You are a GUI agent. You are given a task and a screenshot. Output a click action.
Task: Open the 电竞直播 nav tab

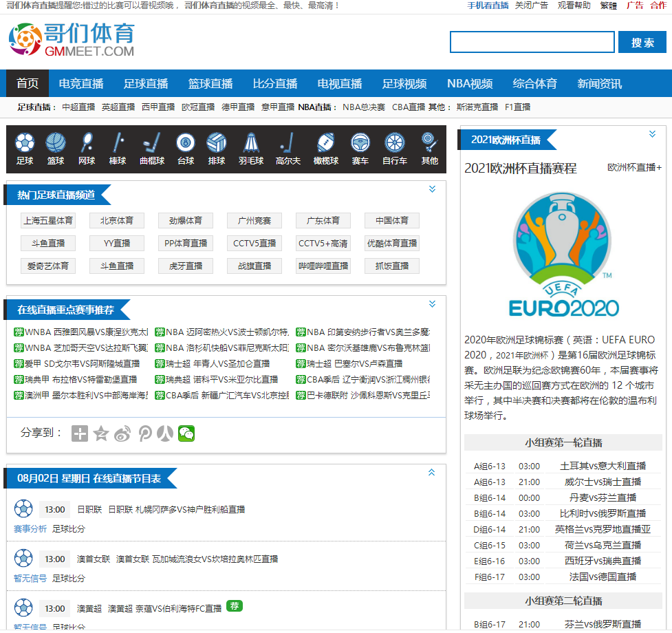81,83
